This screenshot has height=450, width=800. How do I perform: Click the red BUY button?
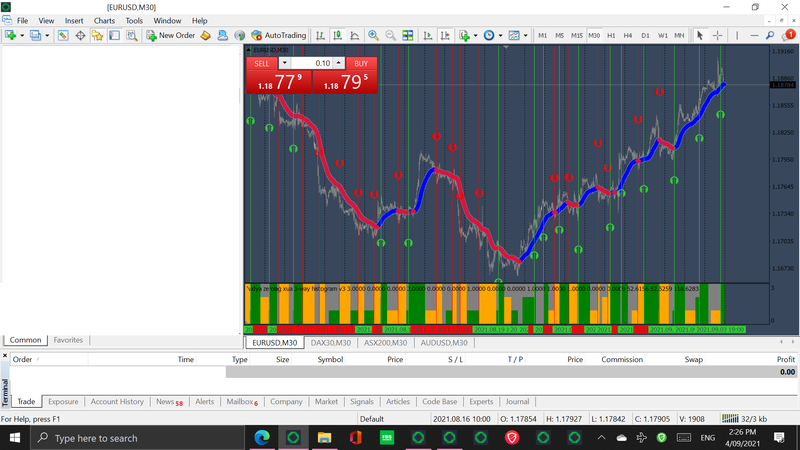point(361,63)
